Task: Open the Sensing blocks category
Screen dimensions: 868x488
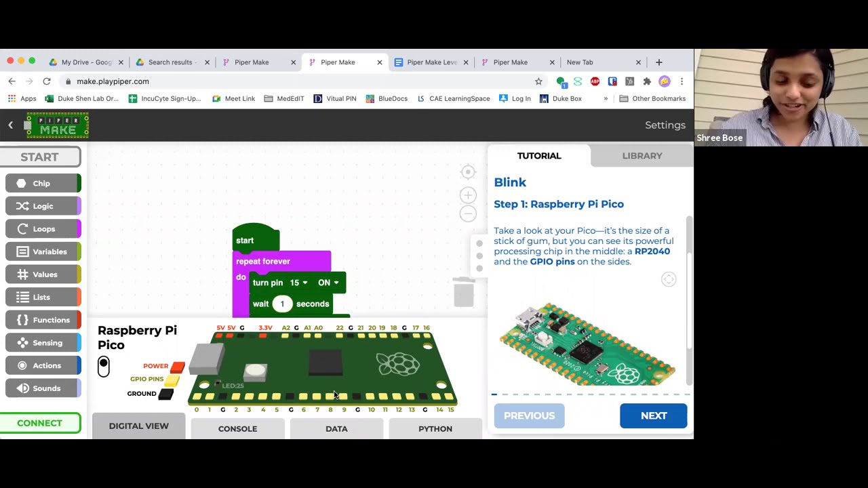Action: pos(43,343)
